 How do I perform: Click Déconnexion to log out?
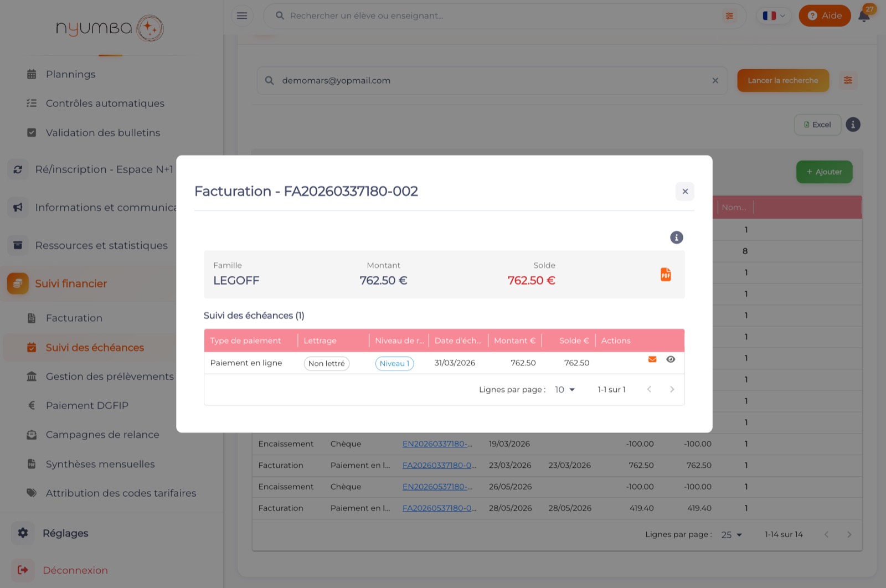[75, 570]
